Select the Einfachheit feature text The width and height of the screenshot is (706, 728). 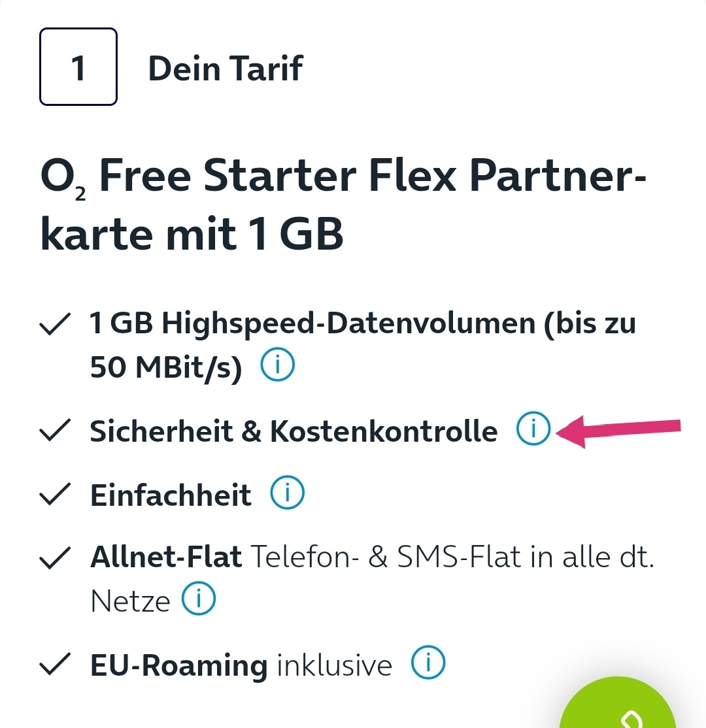pyautogui.click(x=171, y=495)
